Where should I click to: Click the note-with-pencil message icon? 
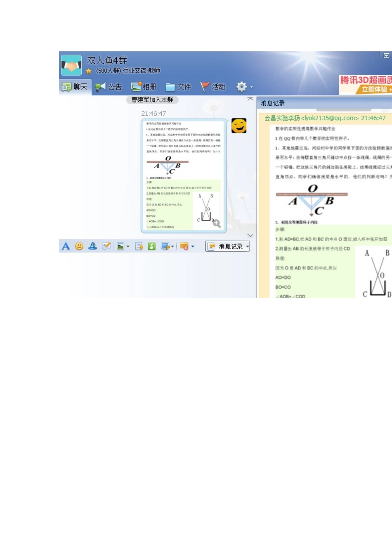[106, 247]
